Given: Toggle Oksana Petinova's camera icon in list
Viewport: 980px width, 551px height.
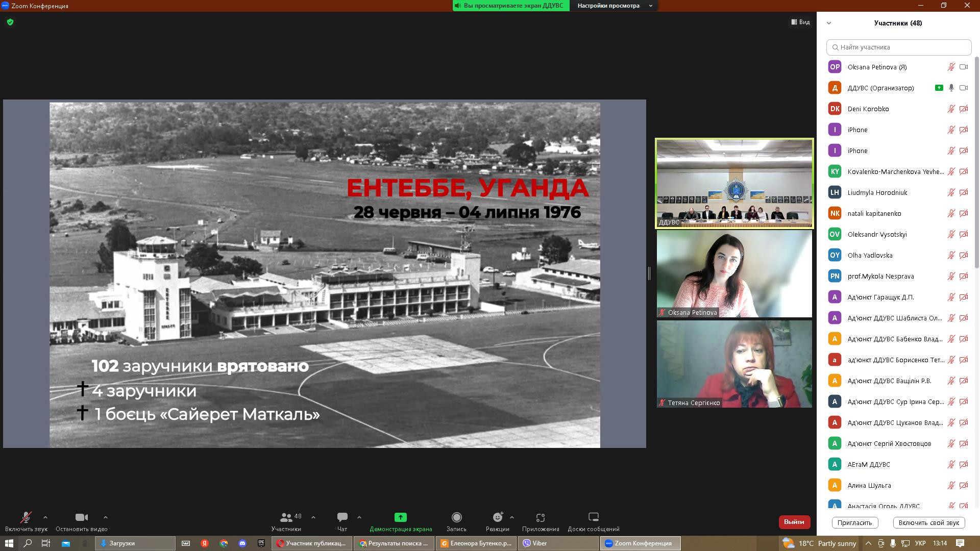Looking at the screenshot, I should pos(964,67).
